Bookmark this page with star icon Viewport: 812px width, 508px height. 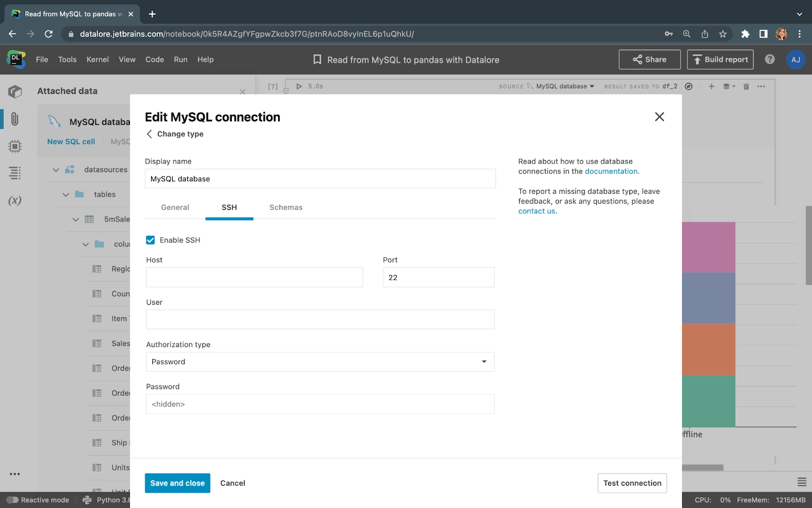coord(723,34)
